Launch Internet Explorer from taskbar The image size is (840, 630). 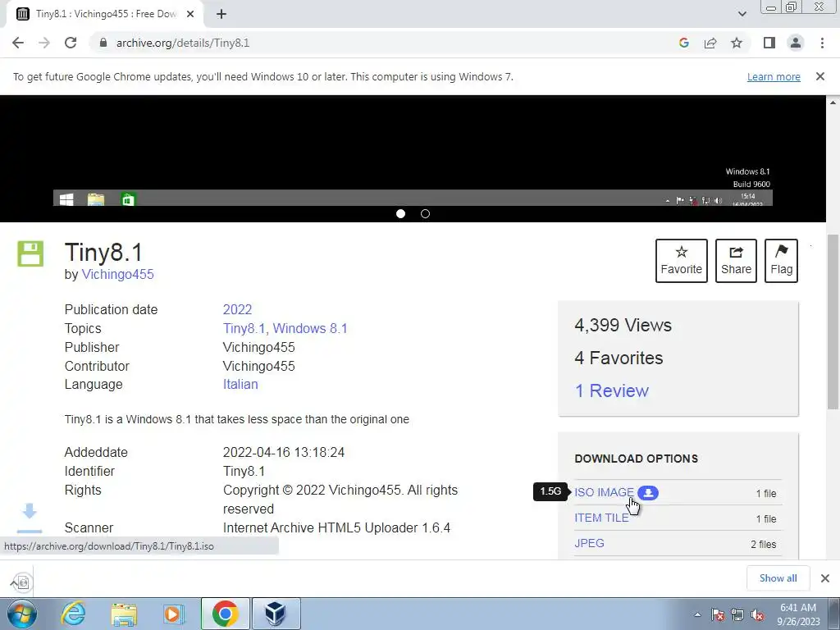(73, 614)
